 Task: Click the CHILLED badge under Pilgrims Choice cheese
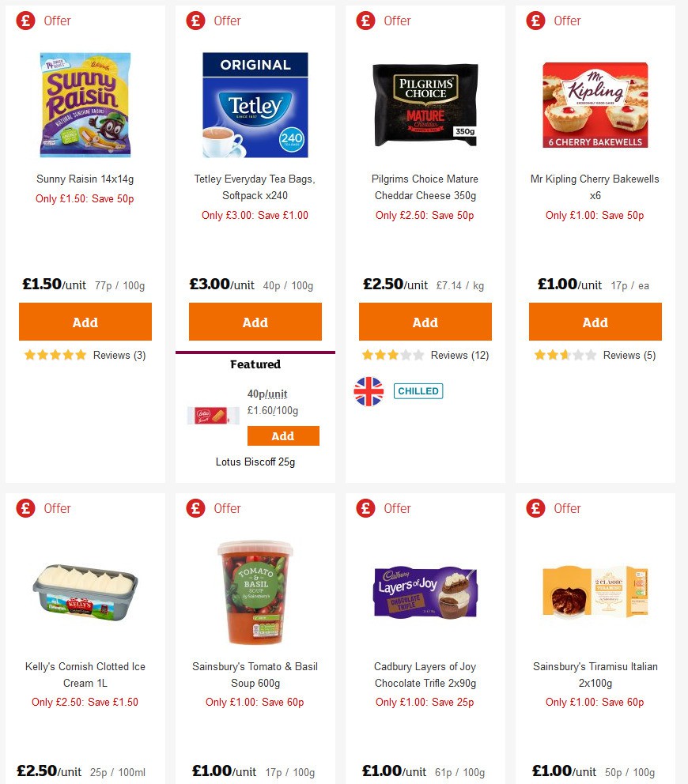pyautogui.click(x=418, y=390)
